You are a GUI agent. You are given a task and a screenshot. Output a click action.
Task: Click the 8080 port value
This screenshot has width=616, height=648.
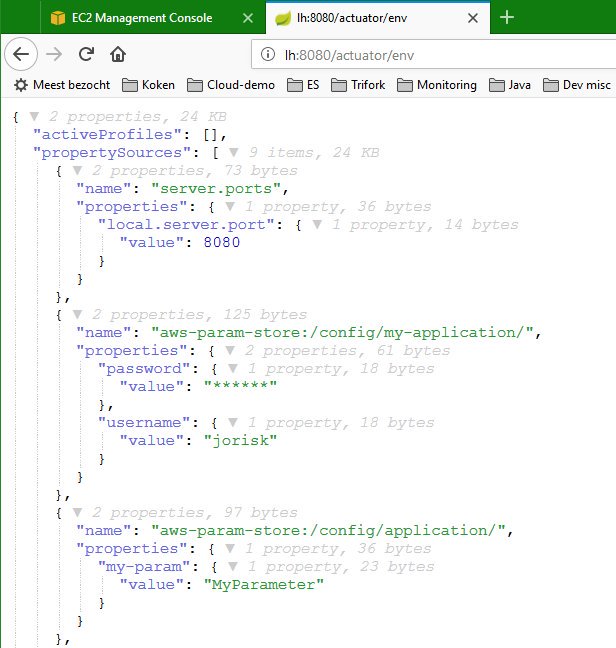[x=221, y=243]
